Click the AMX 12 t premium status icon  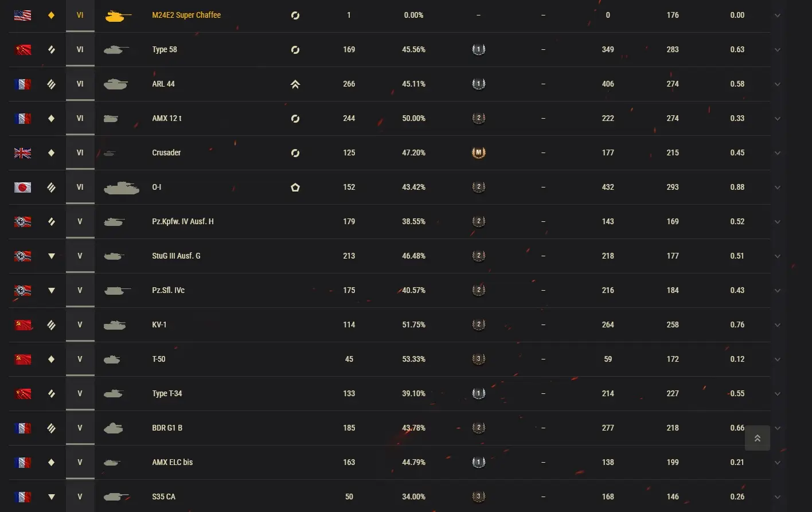click(295, 119)
